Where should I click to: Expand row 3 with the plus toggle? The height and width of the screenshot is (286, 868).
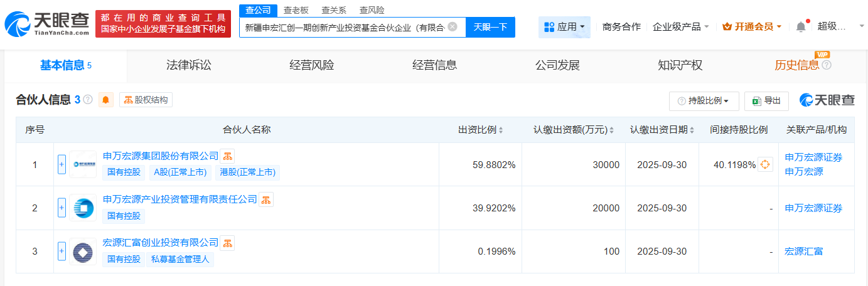pos(62,252)
